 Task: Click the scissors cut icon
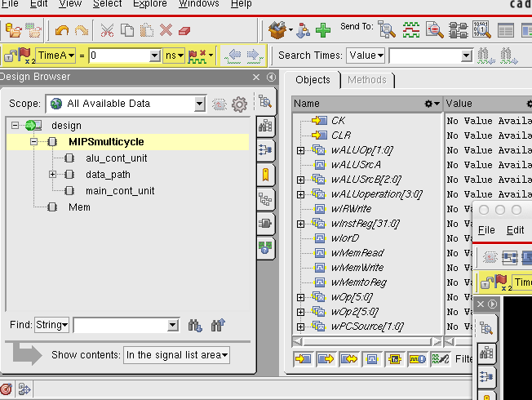coord(107,30)
